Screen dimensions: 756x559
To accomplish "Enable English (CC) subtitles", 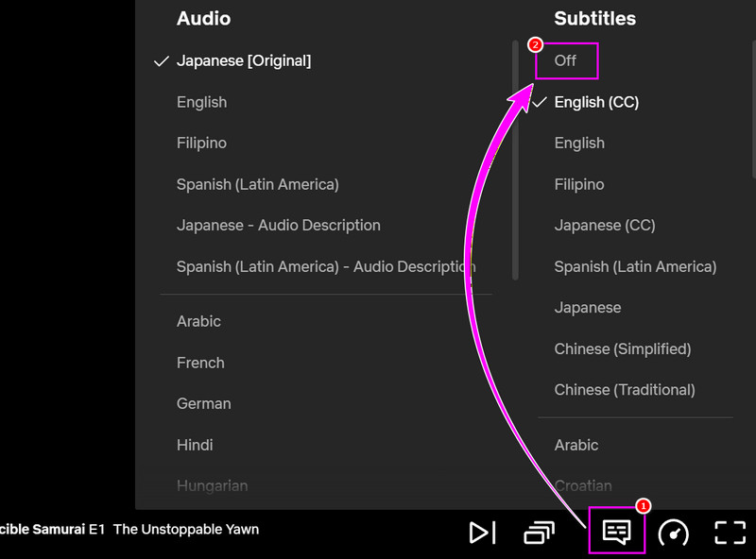I will pos(597,102).
